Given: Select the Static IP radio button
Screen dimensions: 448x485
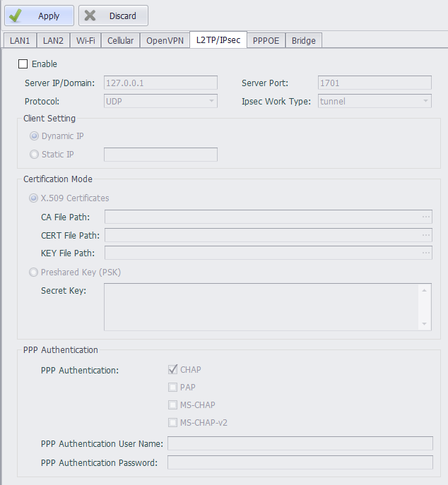Looking at the screenshot, I should click(34, 155).
